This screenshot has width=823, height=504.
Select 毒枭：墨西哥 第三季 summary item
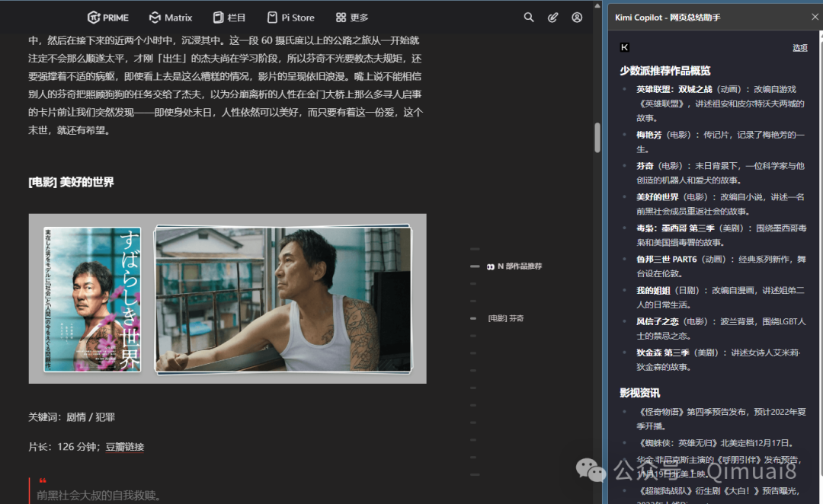721,235
